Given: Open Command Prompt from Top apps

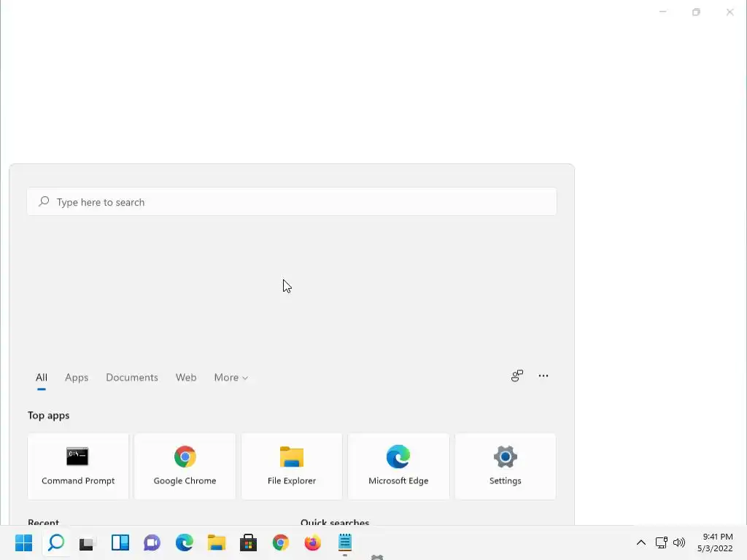Looking at the screenshot, I should point(78,466).
